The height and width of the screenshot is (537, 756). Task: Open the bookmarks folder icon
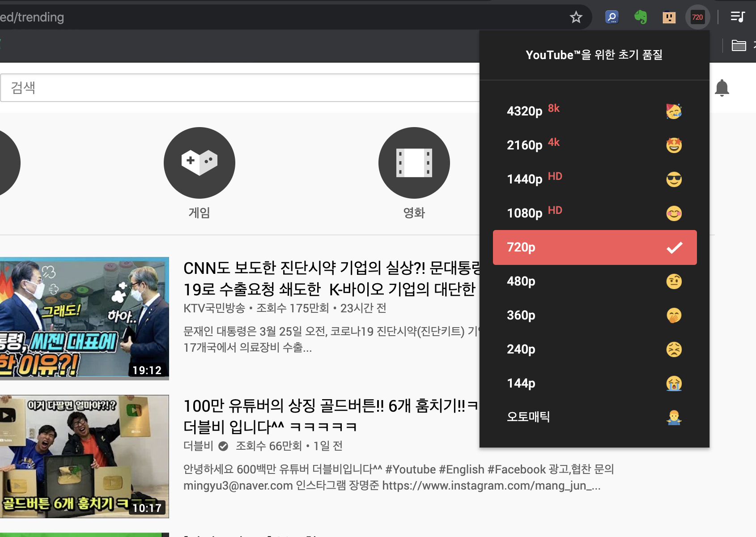click(x=739, y=45)
